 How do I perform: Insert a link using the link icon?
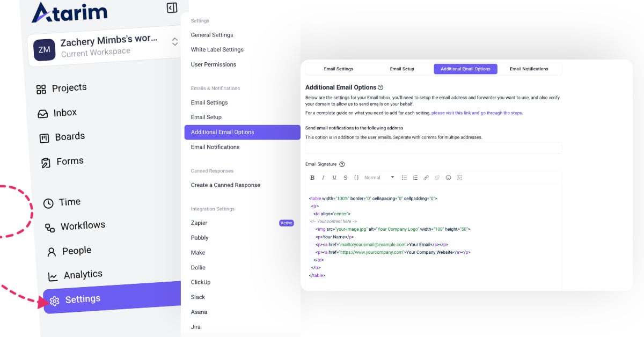(426, 178)
